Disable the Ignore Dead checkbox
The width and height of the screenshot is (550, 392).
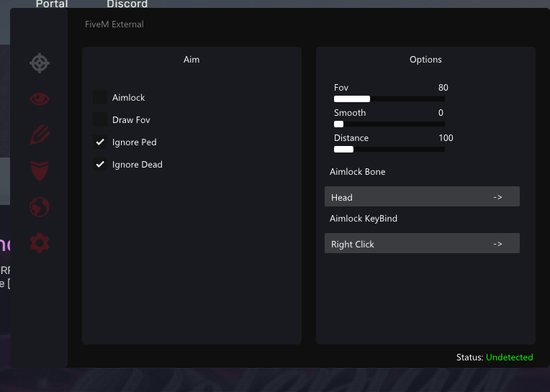click(100, 165)
